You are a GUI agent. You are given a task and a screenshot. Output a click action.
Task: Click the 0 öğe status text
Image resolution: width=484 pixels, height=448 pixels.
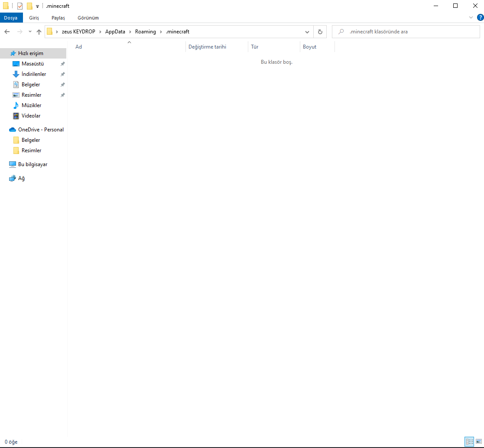pos(11,442)
